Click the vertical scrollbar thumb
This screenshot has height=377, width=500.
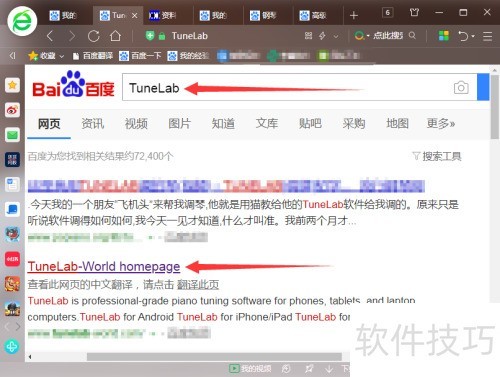495,107
